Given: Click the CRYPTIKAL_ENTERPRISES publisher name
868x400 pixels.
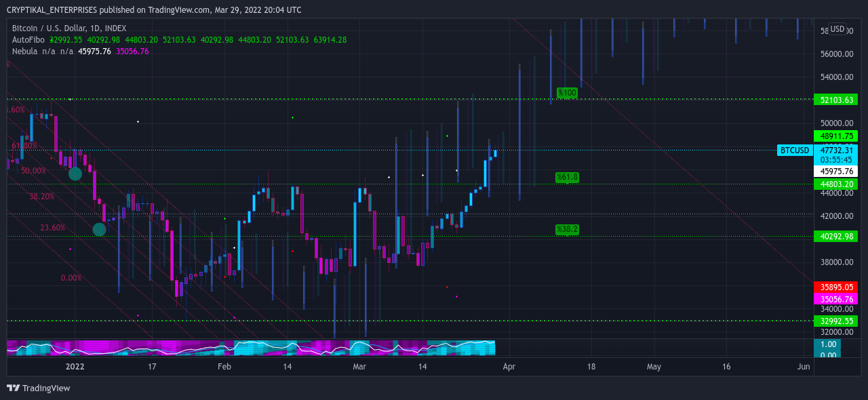Looking at the screenshot, I should point(51,10).
